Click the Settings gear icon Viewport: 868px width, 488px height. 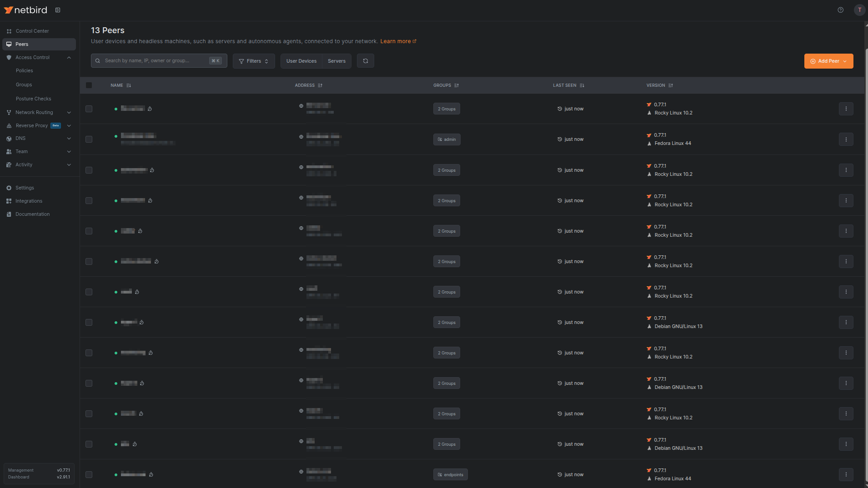[x=9, y=188]
